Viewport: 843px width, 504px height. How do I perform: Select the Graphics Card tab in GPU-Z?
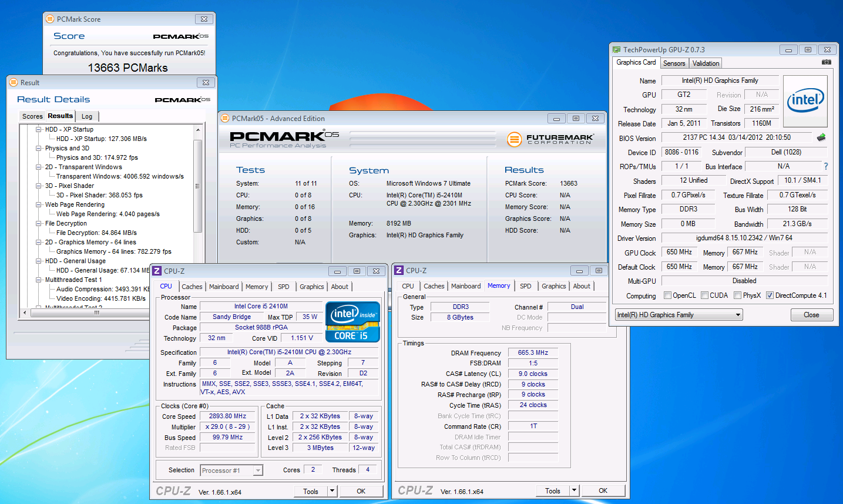pyautogui.click(x=636, y=62)
